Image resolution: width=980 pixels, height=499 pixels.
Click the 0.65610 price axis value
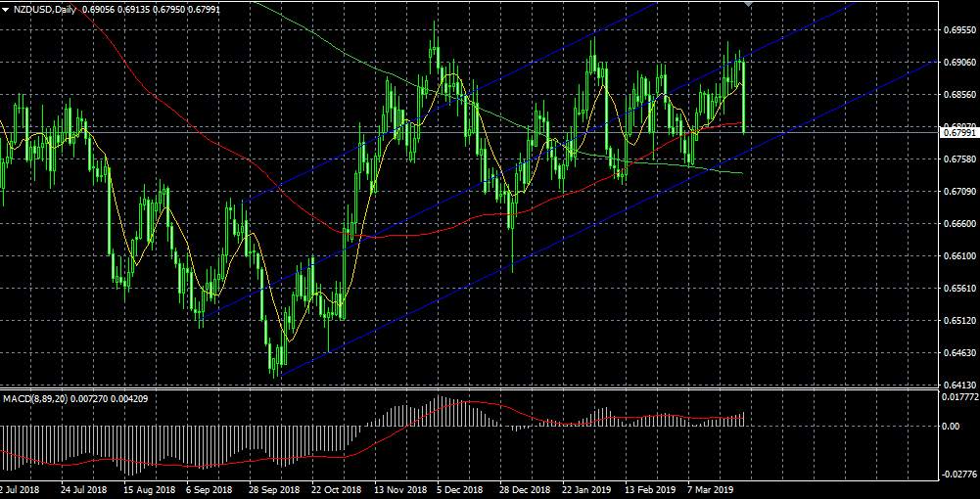[x=959, y=289]
